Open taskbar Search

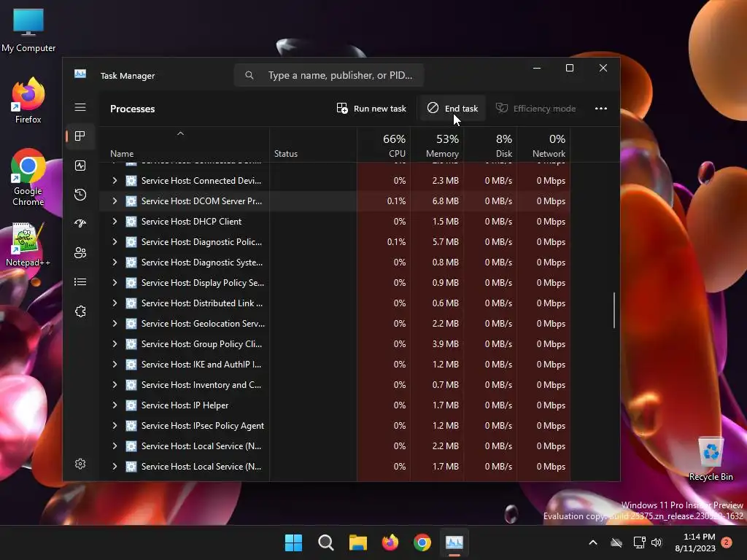tap(326, 542)
